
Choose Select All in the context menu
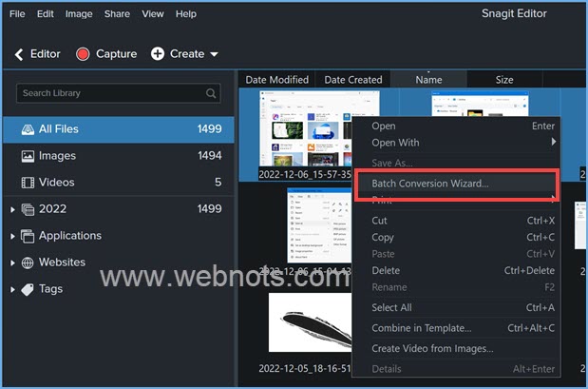pos(456,307)
